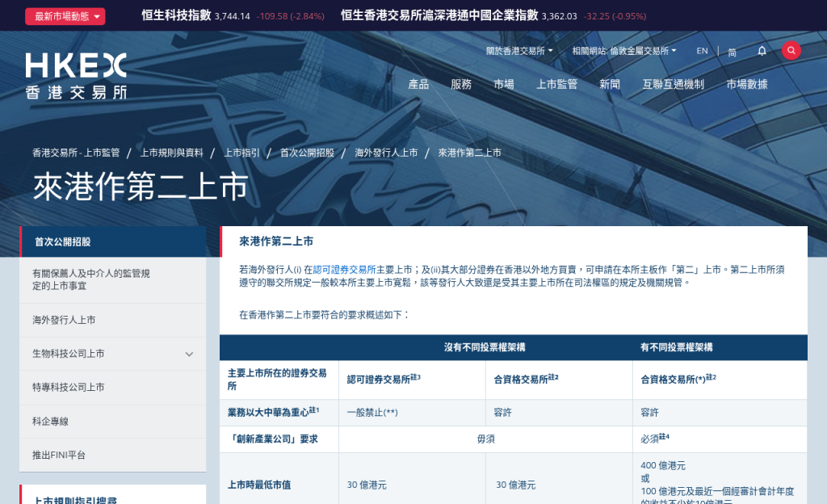Switch to simplified Chinese 简

[732, 52]
